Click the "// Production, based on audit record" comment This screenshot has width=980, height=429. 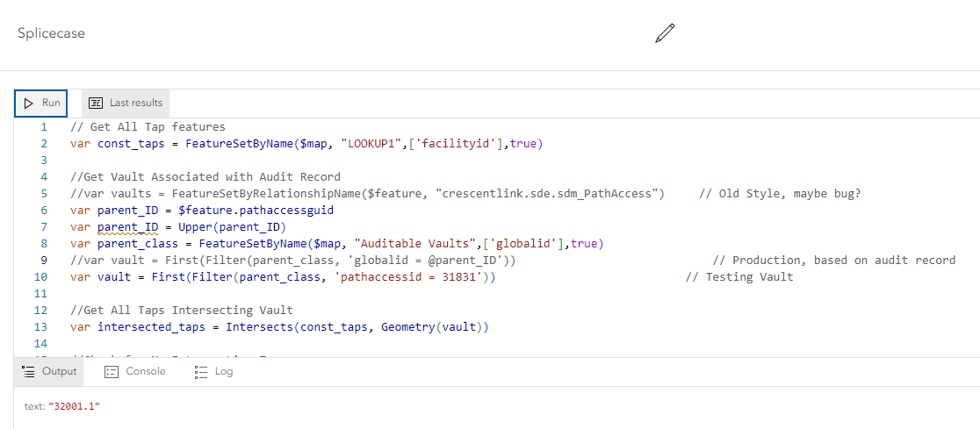tap(833, 260)
